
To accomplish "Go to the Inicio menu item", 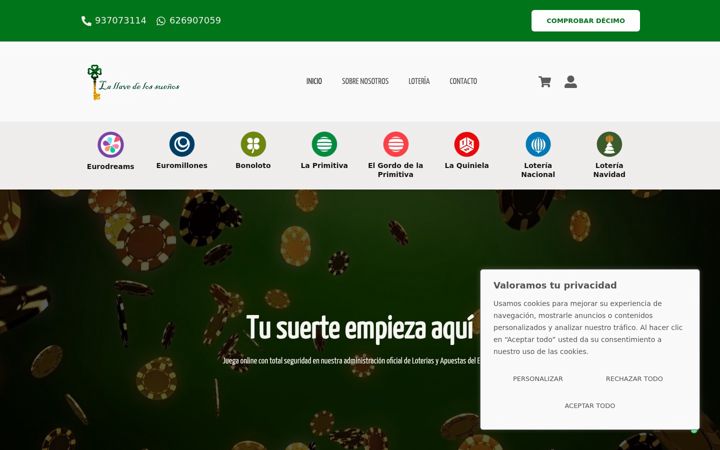I will pyautogui.click(x=314, y=81).
